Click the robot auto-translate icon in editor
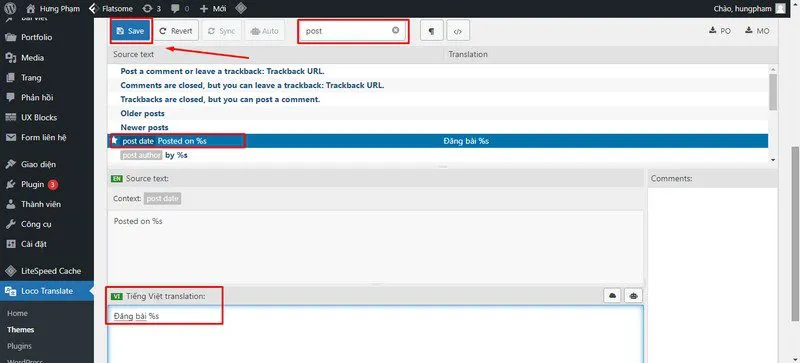 [x=634, y=296]
